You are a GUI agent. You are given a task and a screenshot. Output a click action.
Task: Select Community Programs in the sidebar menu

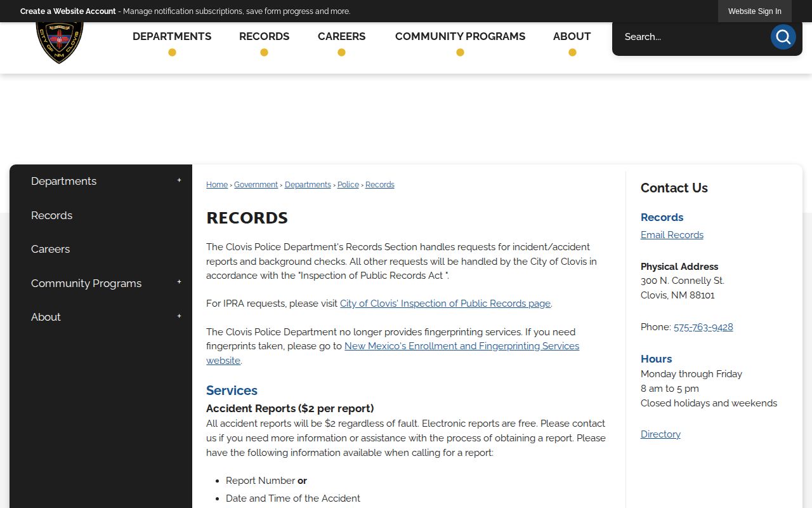(x=86, y=283)
